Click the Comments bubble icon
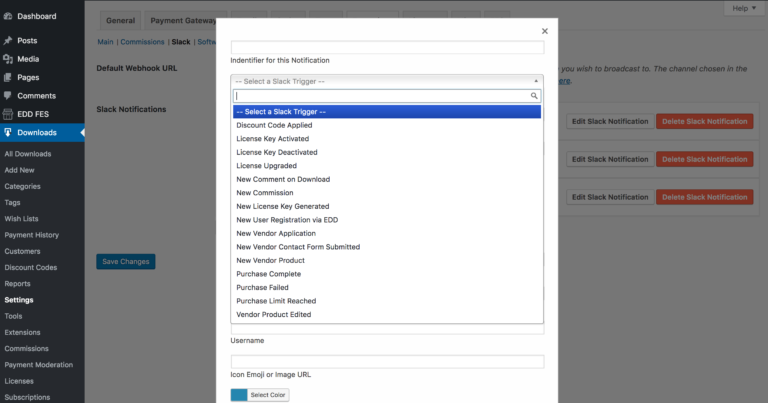Image resolution: width=768 pixels, height=403 pixels. pos(8,95)
